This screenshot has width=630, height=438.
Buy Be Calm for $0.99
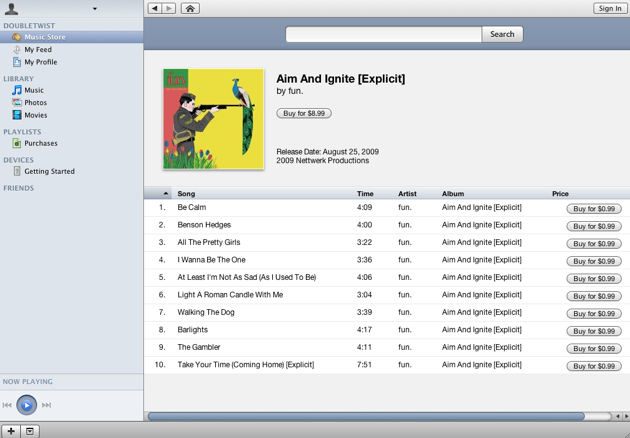[x=594, y=209]
